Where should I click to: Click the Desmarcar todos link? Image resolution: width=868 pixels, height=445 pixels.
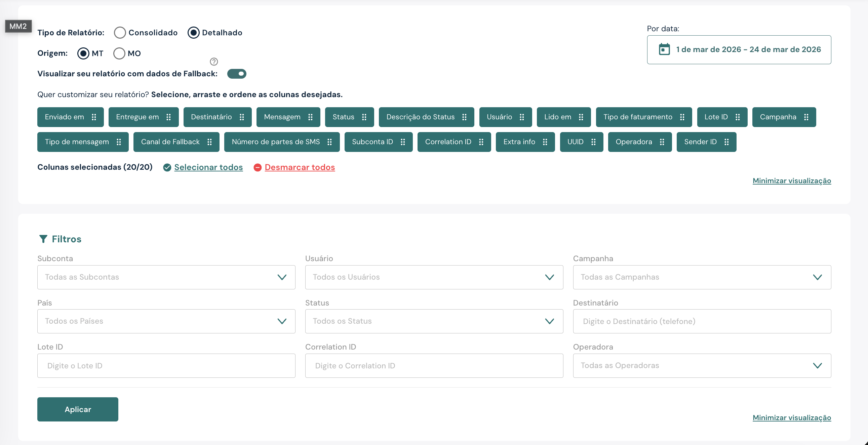pyautogui.click(x=300, y=167)
